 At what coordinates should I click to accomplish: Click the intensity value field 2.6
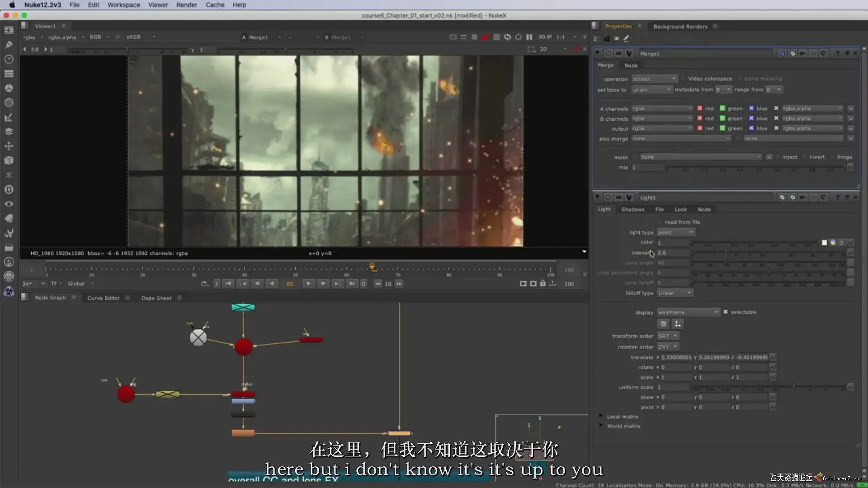[x=673, y=253]
